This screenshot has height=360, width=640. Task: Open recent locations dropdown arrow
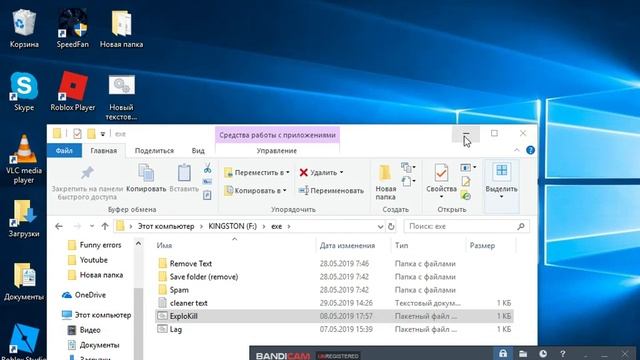92,226
